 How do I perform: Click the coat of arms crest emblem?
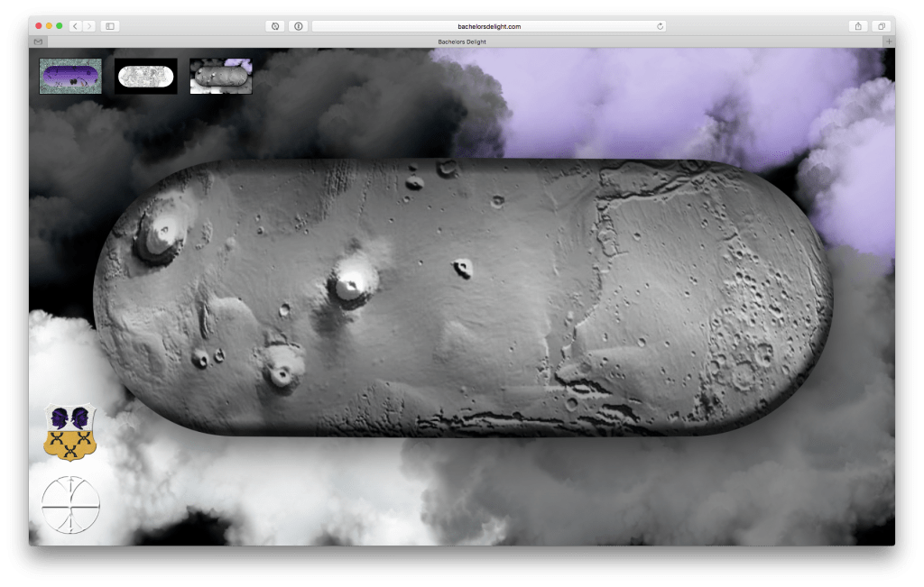[69, 431]
